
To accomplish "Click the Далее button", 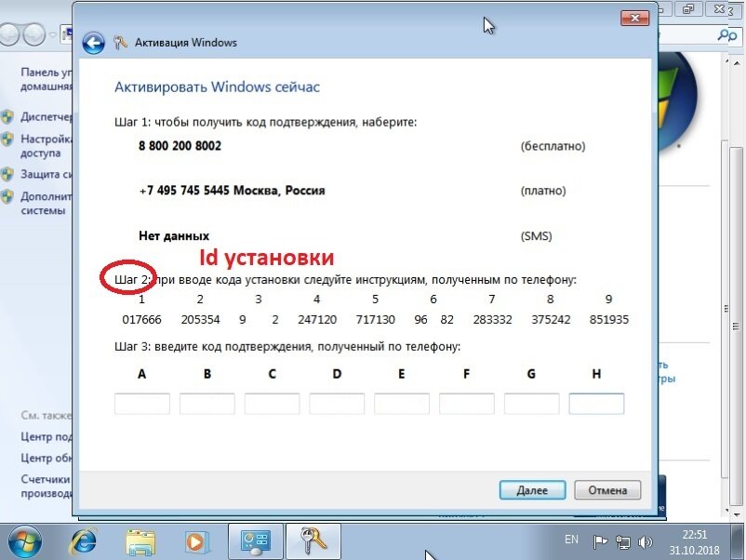I will pos(532,490).
